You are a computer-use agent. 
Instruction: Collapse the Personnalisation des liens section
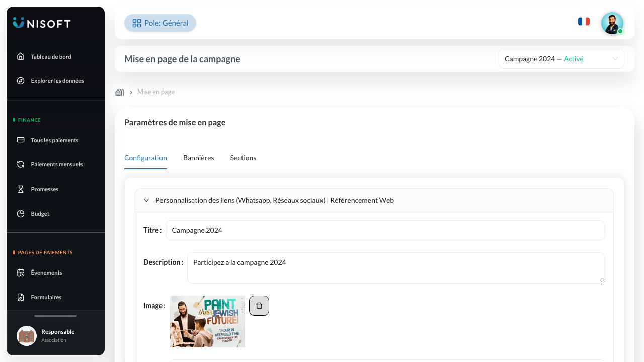[374, 200]
